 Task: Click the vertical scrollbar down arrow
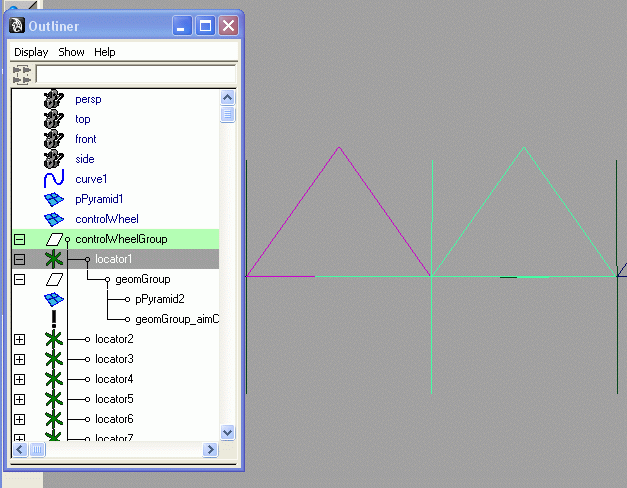228,432
